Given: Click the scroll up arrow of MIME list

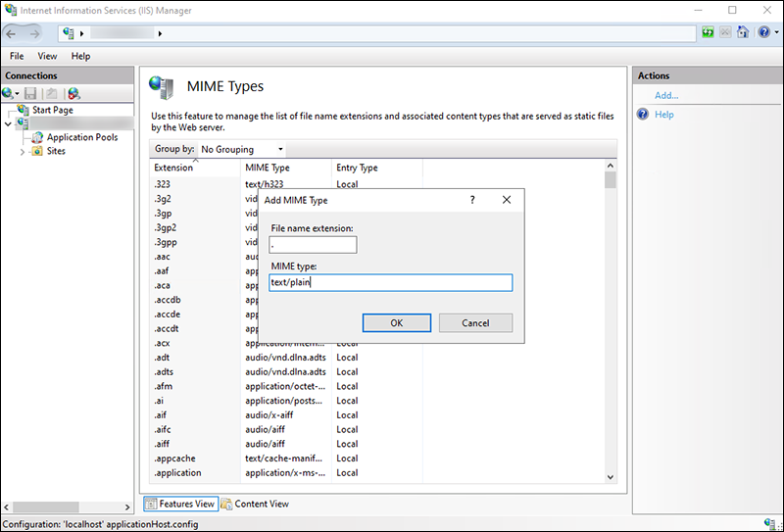Looking at the screenshot, I should click(610, 166).
